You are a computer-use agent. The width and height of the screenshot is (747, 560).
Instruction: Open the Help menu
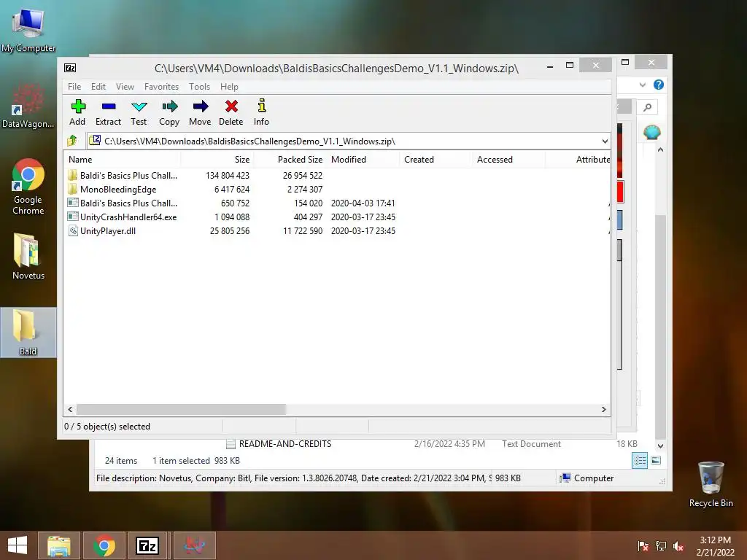coord(229,87)
